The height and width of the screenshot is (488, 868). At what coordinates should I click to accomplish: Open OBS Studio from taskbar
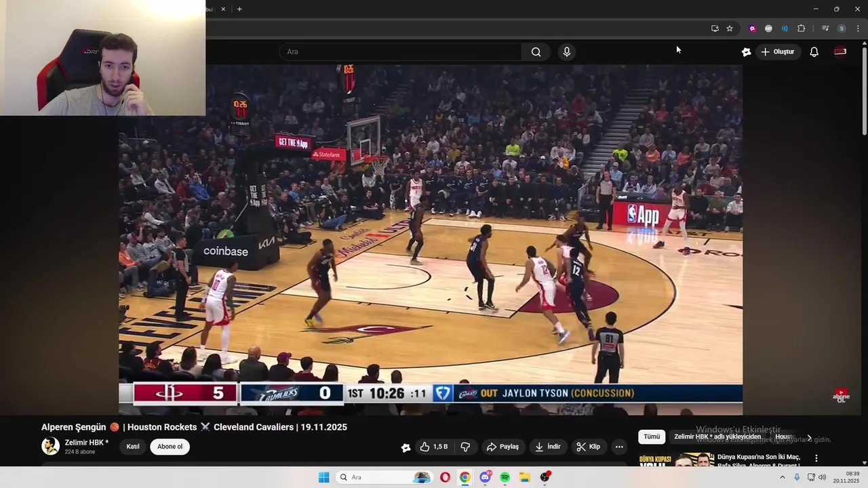tap(545, 477)
